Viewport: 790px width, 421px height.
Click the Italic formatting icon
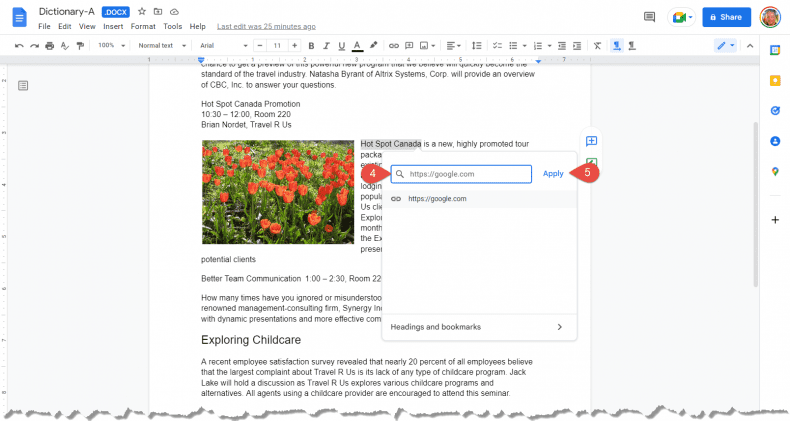tap(327, 46)
